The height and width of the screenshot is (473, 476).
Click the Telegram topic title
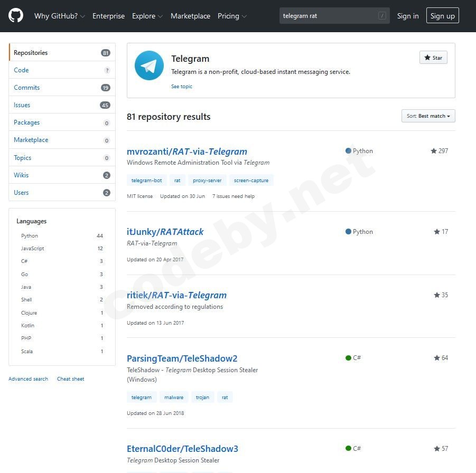190,59
